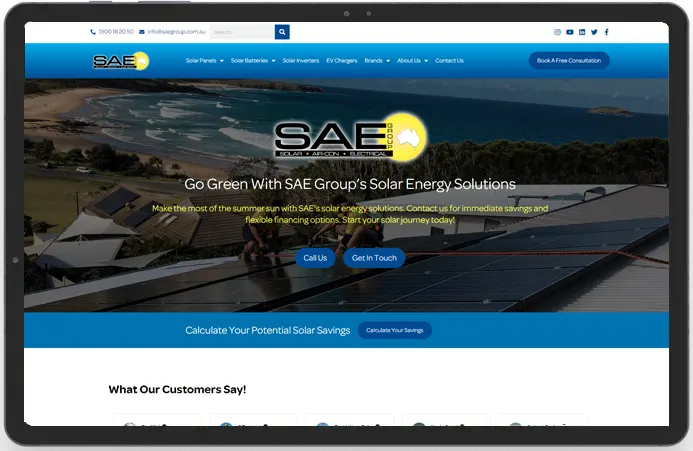Viewport: 693px width, 451px height.
Task: Click the large SAE Group hero logo
Action: point(350,138)
